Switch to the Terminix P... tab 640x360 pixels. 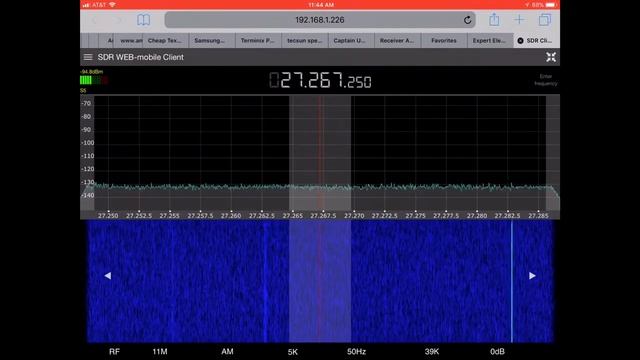click(258, 40)
